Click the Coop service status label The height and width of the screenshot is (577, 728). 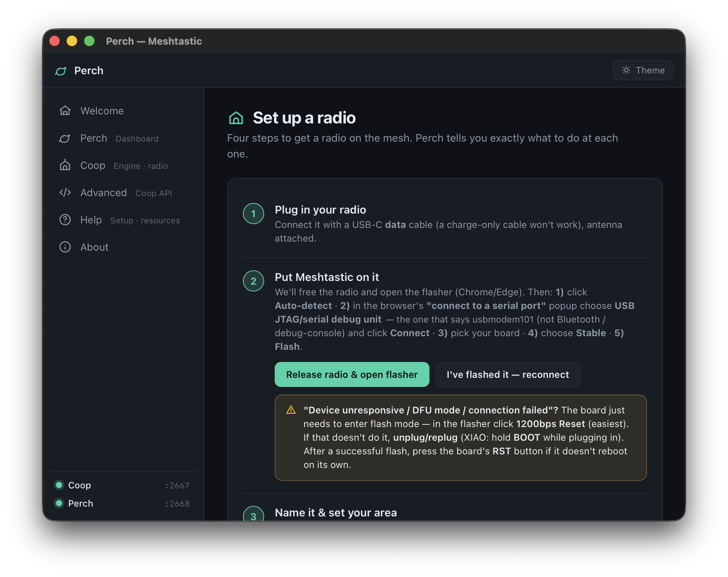[x=79, y=485]
